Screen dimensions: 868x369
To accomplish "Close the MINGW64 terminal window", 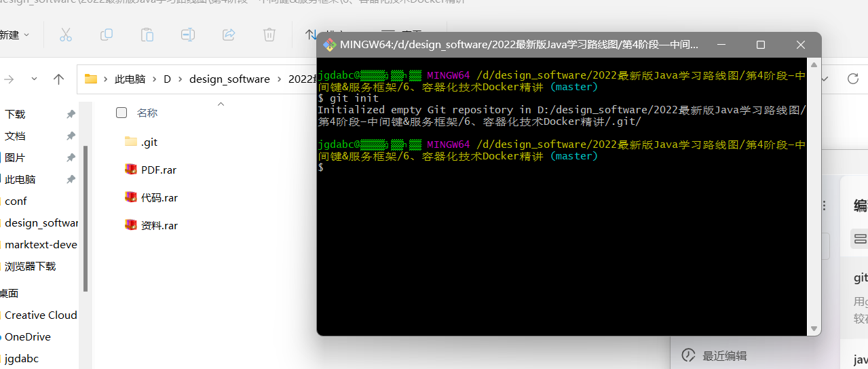I will tap(800, 45).
